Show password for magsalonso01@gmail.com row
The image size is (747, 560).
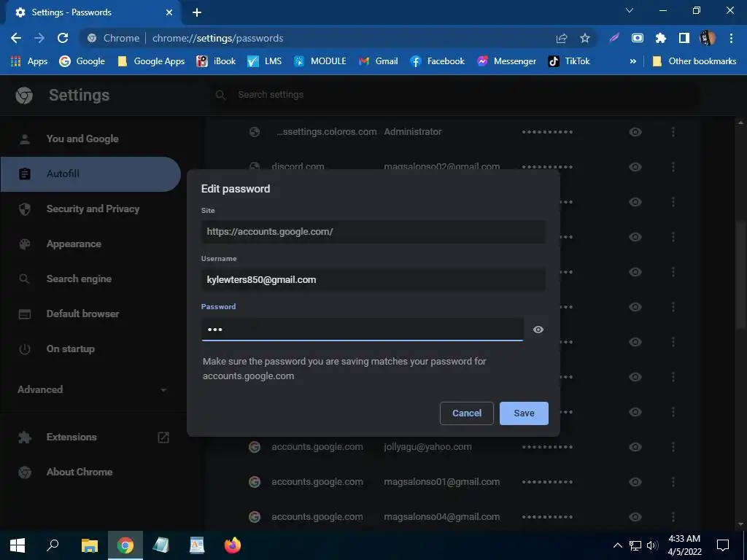tap(635, 482)
